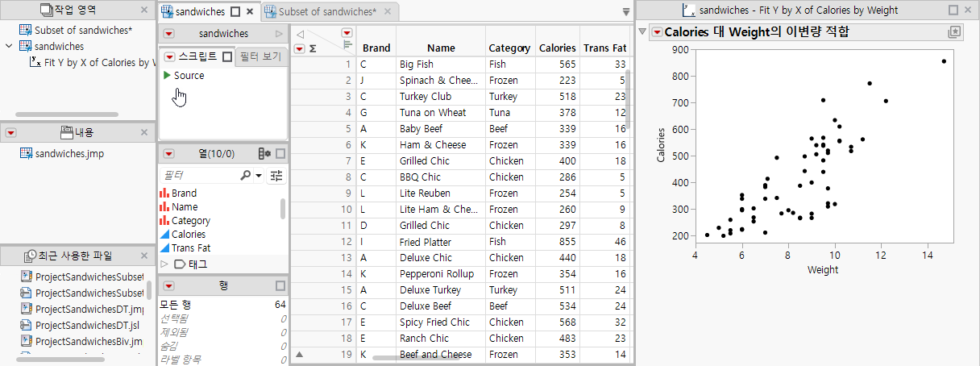
Task: Click workspace panel horizontal scrollbar
Action: (x=67, y=114)
